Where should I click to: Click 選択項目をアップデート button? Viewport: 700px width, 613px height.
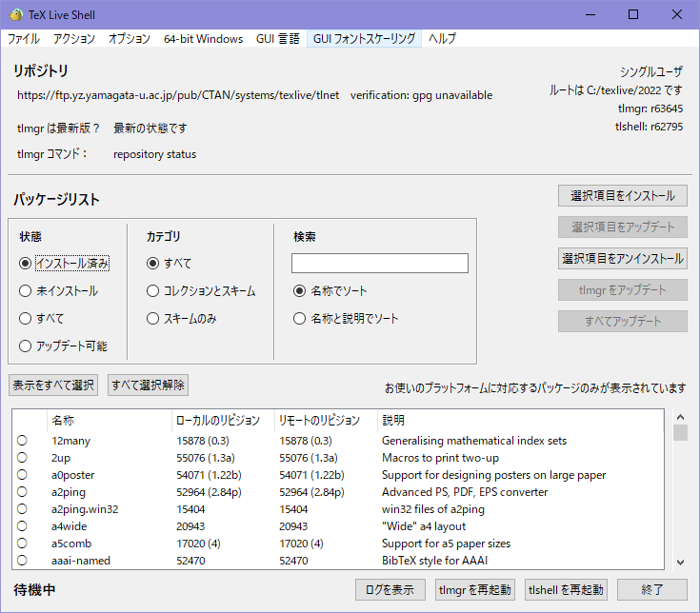click(622, 227)
